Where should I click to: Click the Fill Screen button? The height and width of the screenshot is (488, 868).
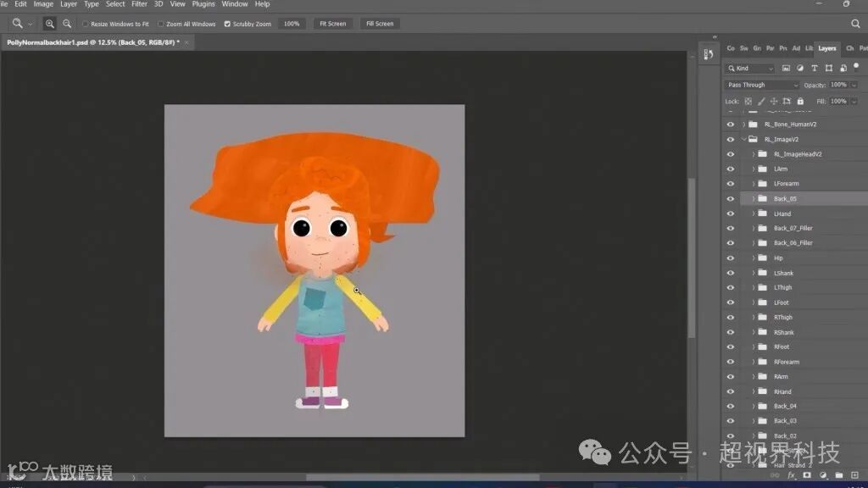[380, 24]
